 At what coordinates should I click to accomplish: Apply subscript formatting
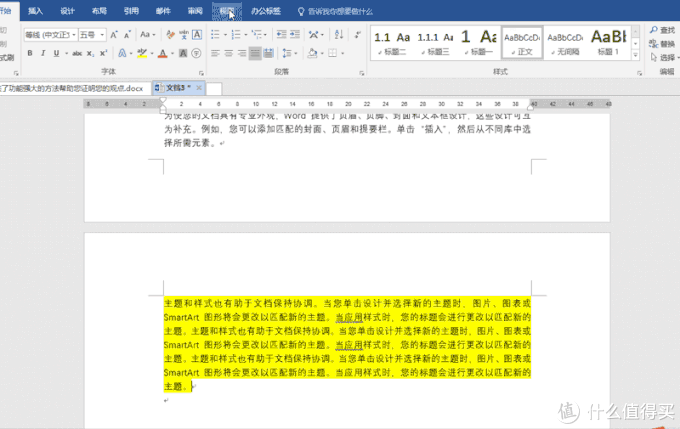click(90, 53)
